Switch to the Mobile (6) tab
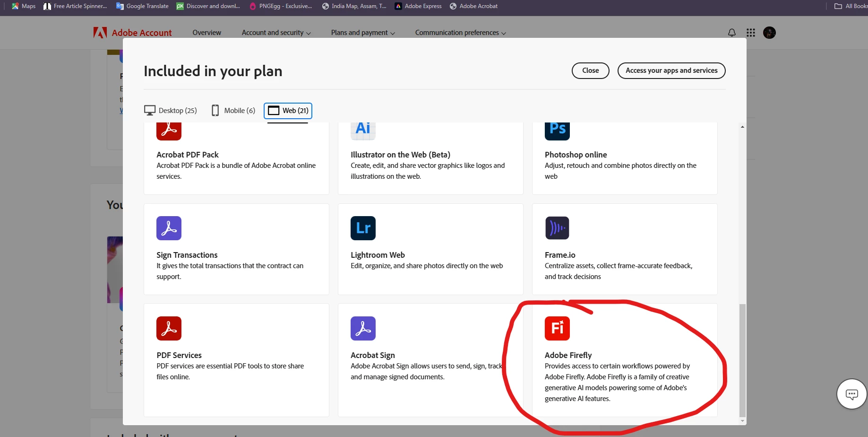Screen dimensions: 868x437 point(233,110)
